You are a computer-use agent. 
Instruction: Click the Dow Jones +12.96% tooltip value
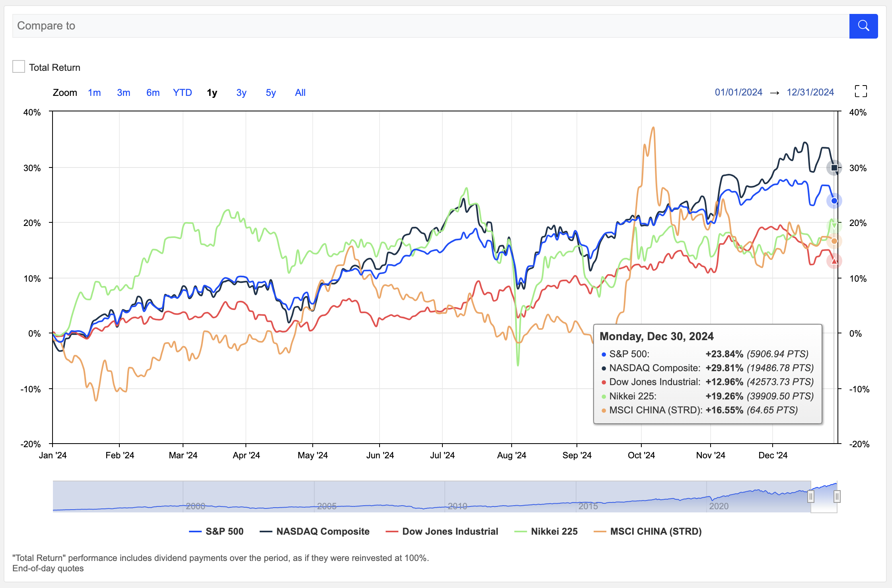pos(724,382)
